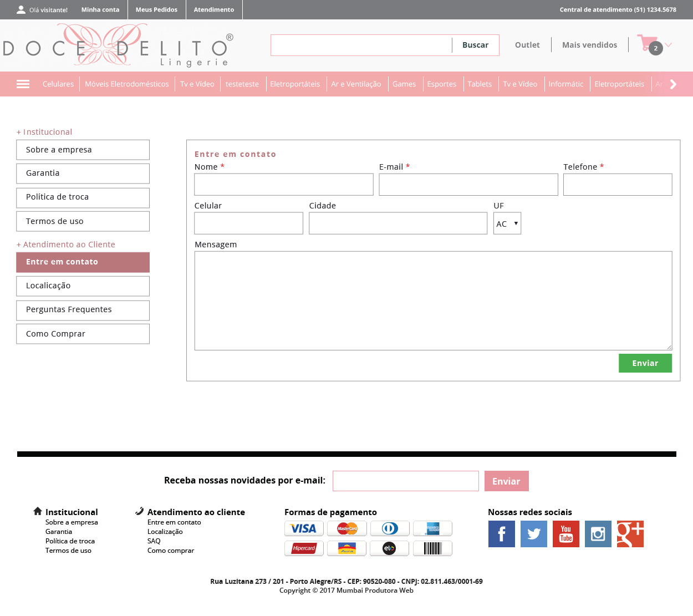Open the UF state dropdown
693x616 pixels.
507,223
